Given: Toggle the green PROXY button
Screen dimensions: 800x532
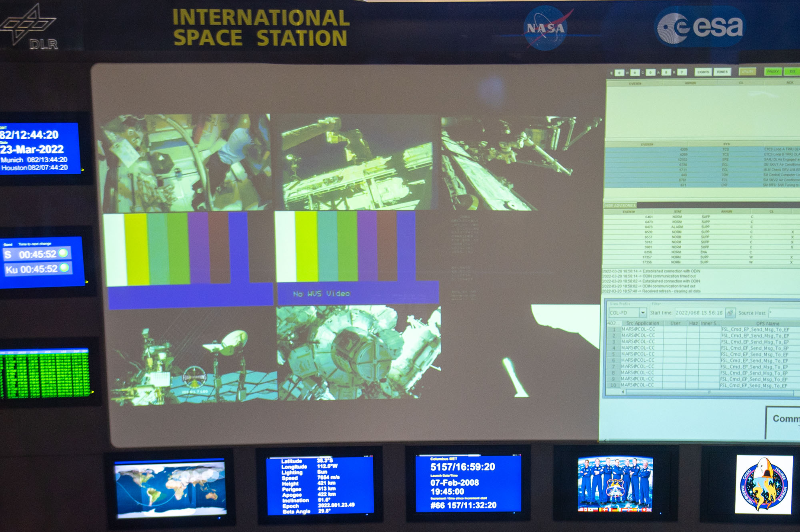Looking at the screenshot, I should (773, 72).
